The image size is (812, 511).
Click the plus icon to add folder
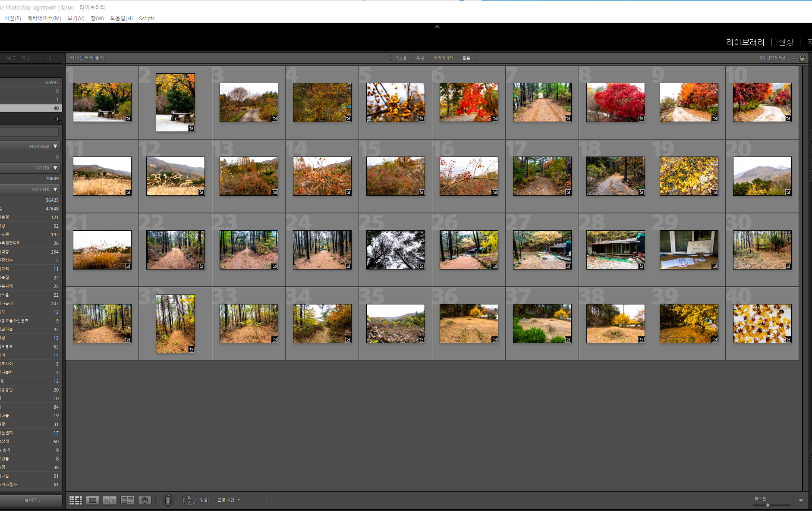[x=58, y=119]
